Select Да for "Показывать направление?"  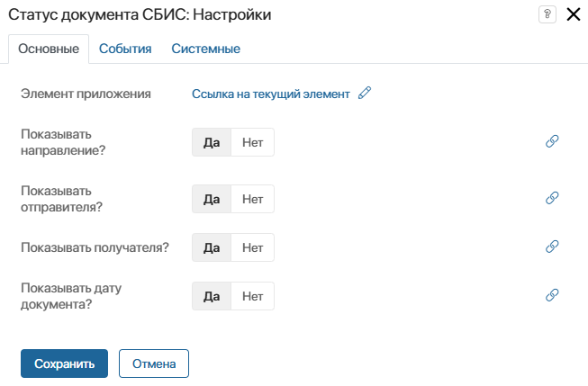212,142
